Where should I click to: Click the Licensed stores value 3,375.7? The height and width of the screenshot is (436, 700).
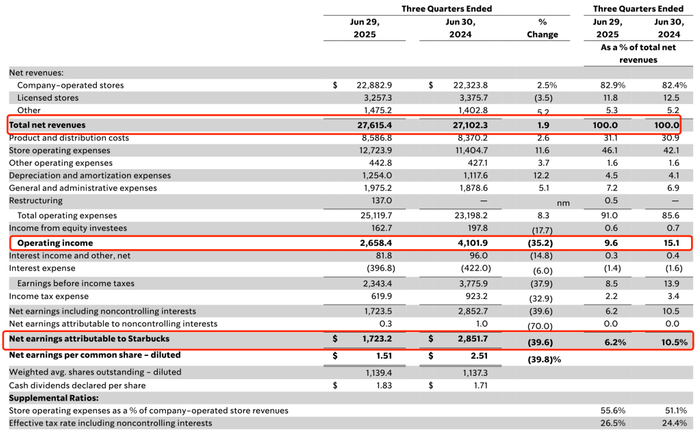474,97
